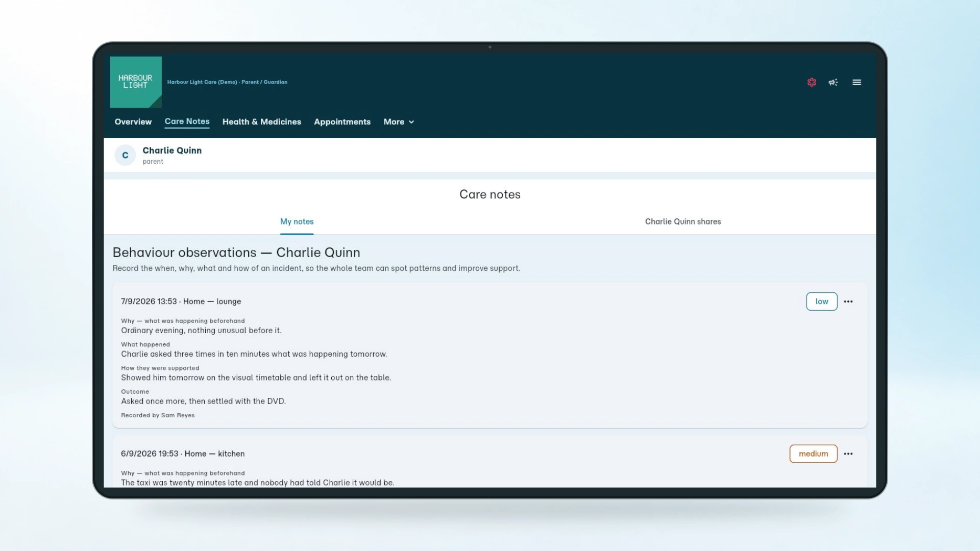Click the Harbour Light logo
The image size is (980, 551).
coord(136,82)
